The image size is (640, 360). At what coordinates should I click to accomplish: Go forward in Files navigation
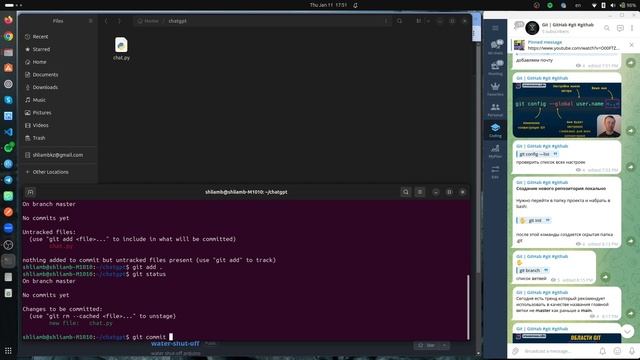click(x=119, y=21)
